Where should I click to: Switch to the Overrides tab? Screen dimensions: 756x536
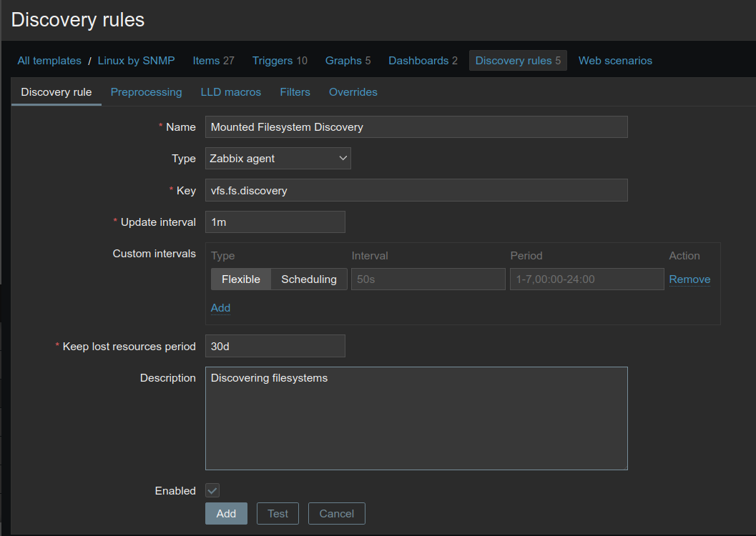353,92
